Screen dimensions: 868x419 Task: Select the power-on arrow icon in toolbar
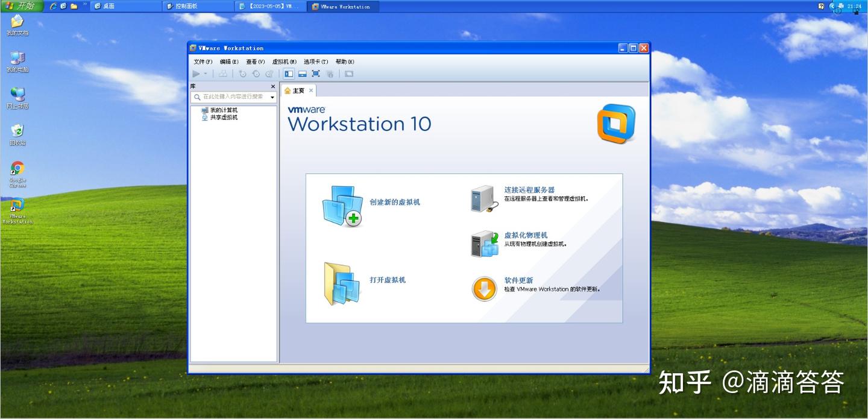click(x=197, y=74)
